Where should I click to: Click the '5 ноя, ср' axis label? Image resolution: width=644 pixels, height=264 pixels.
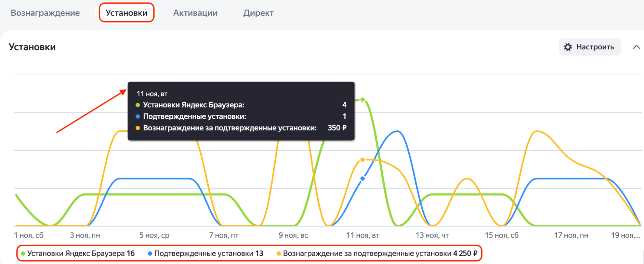click(154, 235)
